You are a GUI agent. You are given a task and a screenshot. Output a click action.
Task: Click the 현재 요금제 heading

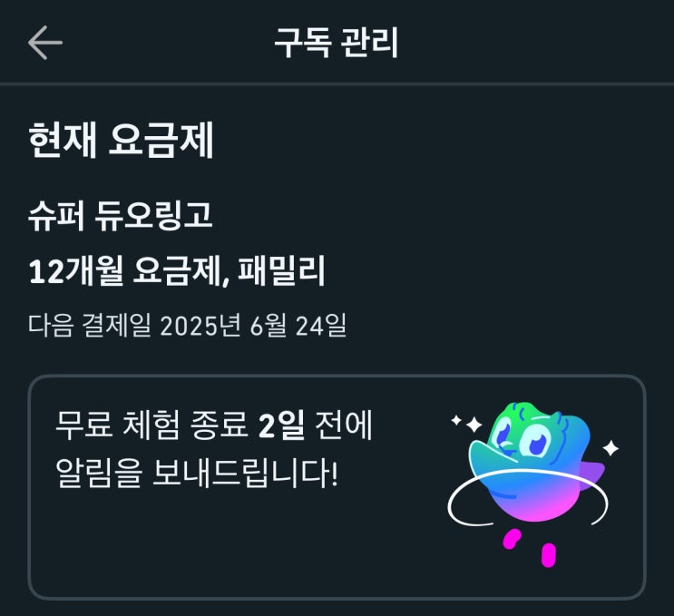(121, 140)
